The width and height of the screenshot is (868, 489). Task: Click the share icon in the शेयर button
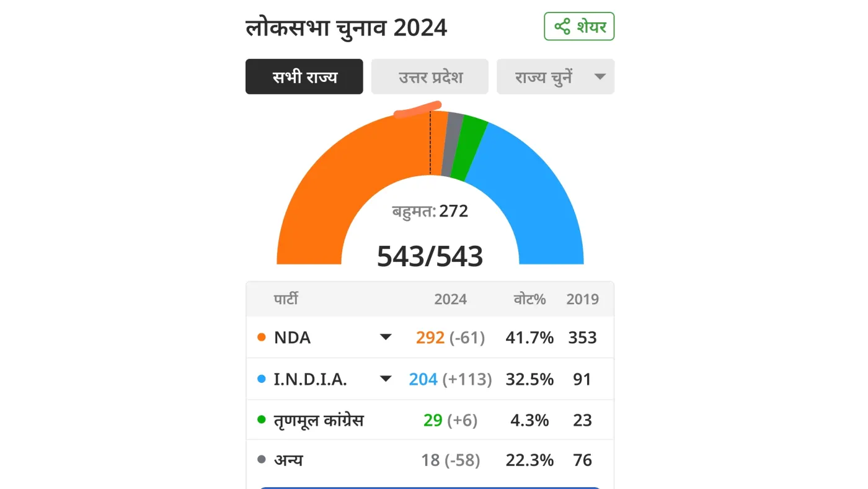pos(562,27)
